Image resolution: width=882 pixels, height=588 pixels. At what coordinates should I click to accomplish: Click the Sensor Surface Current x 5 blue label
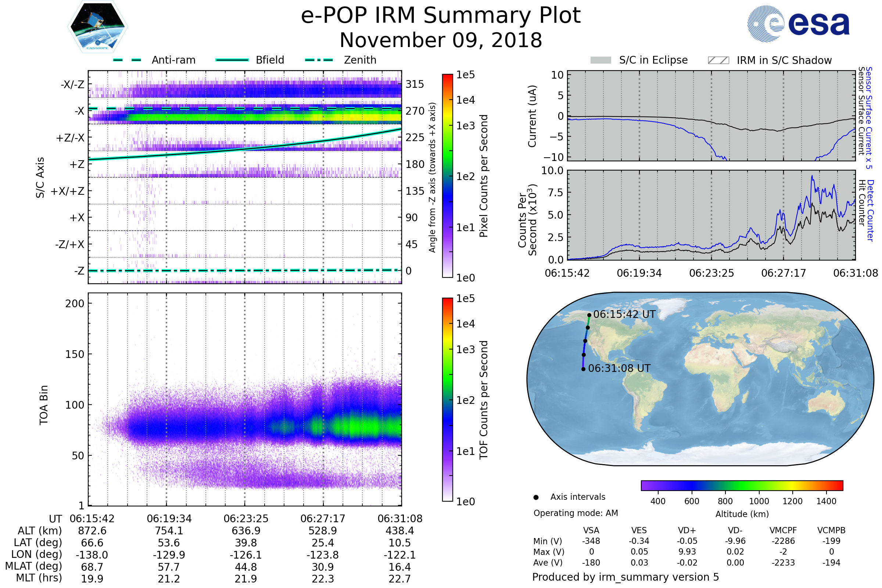pos(869,118)
